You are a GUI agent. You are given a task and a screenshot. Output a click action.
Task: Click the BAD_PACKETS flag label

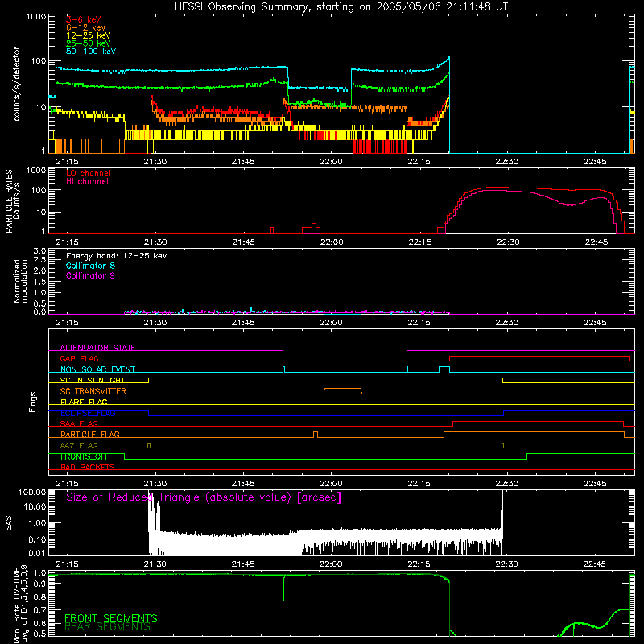88,467
